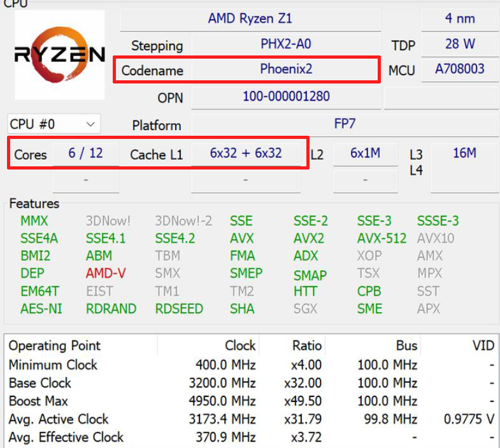Click the Operating Point column header
The image size is (500, 448).
tap(55, 346)
